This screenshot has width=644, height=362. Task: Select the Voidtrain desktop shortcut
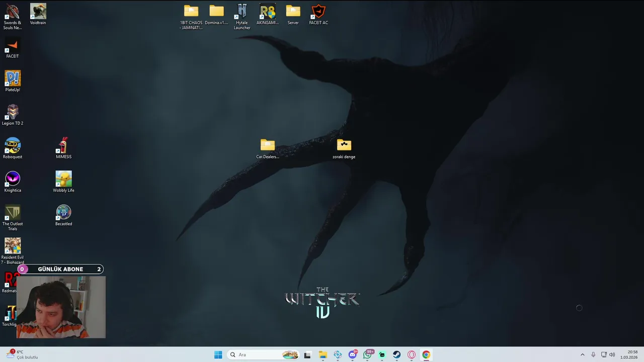pos(38,14)
